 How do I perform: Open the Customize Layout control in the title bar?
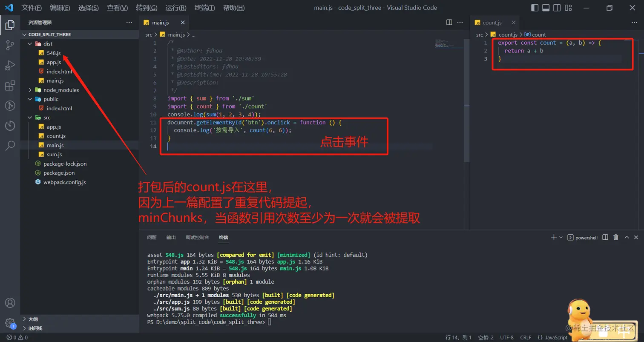coord(568,8)
